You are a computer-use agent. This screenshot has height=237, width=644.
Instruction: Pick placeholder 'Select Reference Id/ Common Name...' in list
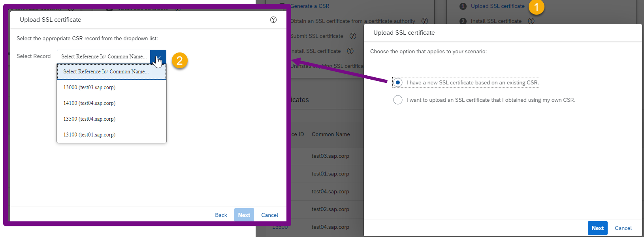[112, 72]
